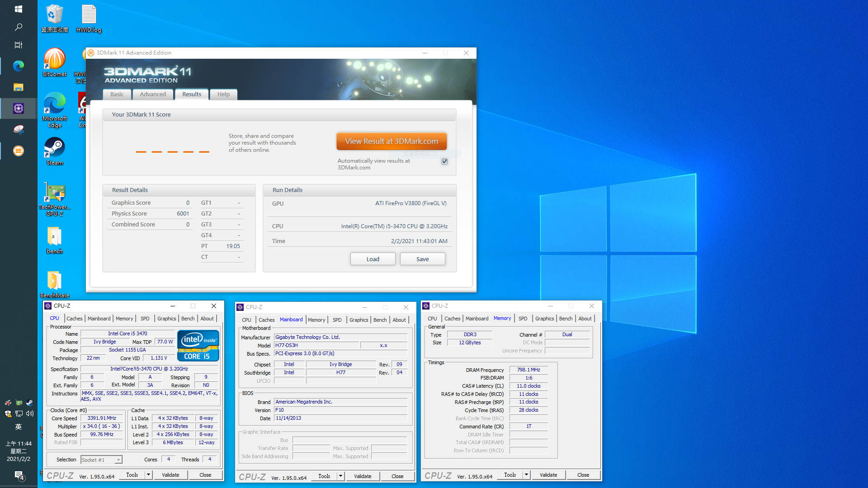
Task: Click the Steam tray icon
Action: [30, 403]
